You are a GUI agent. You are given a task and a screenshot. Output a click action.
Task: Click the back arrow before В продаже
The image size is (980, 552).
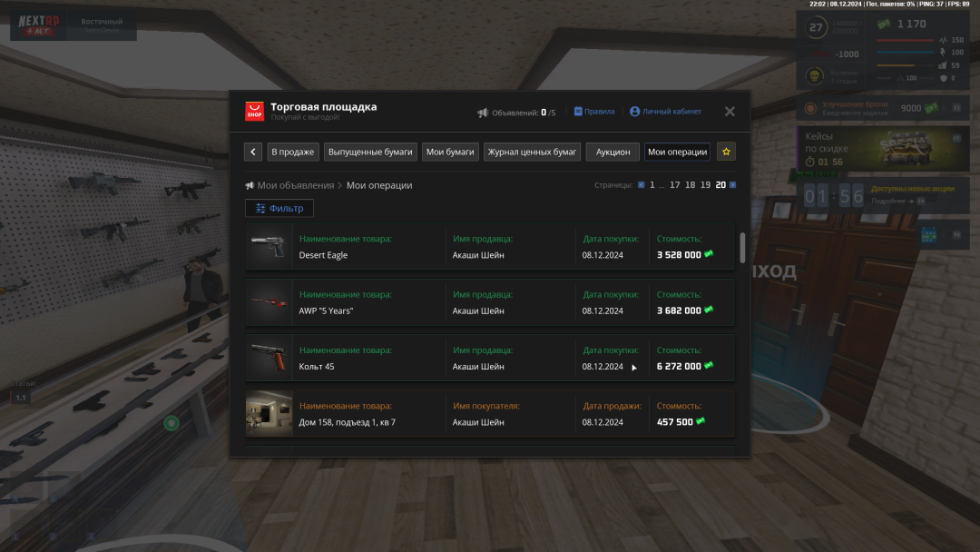tap(254, 152)
